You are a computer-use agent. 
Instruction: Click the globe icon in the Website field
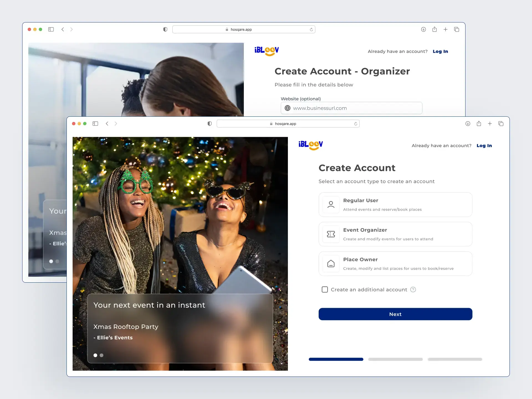point(287,108)
